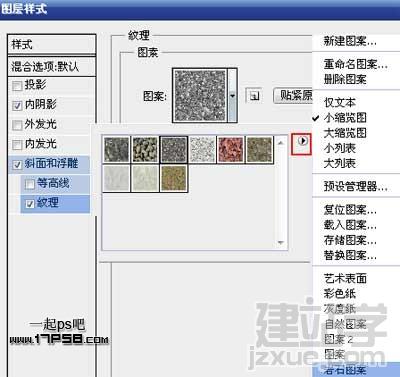Expand the pattern preview dropdown arrow
400x377 pixels.
tap(232, 96)
